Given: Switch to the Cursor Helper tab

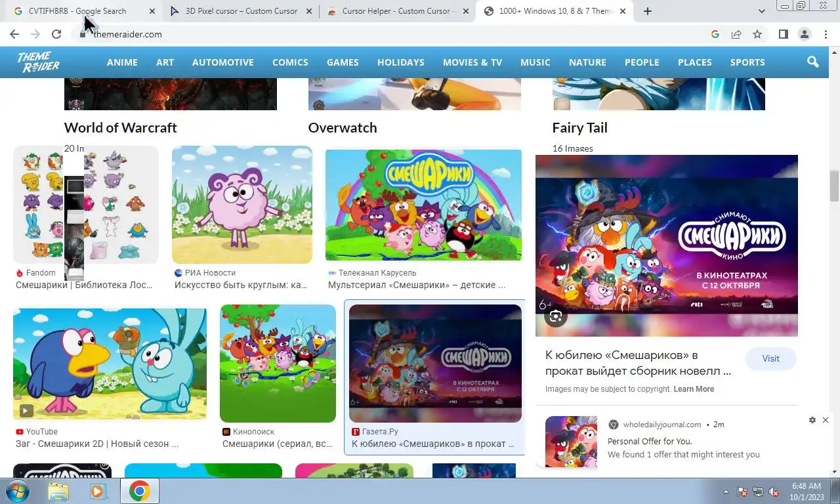Looking at the screenshot, I should [396, 11].
